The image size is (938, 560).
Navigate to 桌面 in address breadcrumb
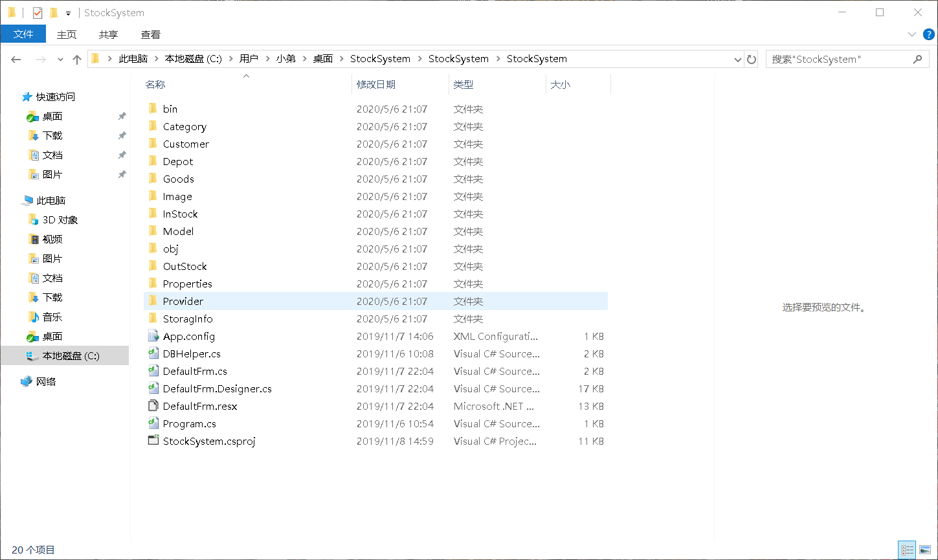(x=323, y=59)
